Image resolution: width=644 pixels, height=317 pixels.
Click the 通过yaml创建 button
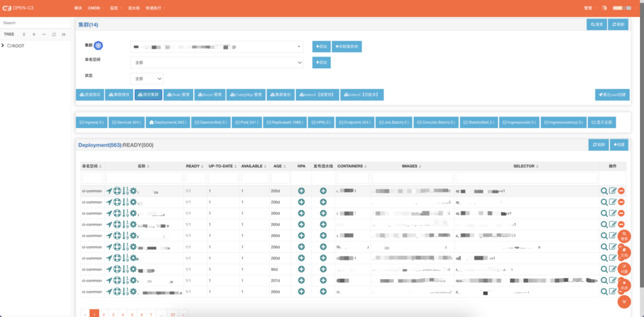tap(612, 95)
